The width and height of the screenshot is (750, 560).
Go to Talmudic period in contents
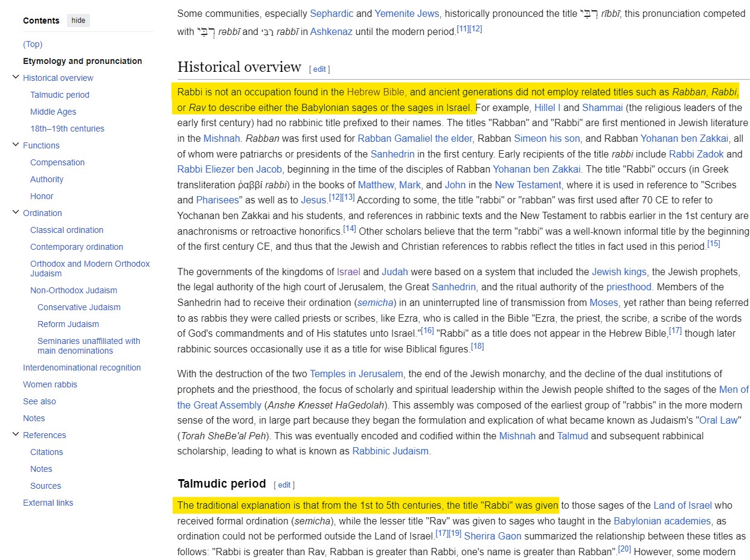pos(60,95)
